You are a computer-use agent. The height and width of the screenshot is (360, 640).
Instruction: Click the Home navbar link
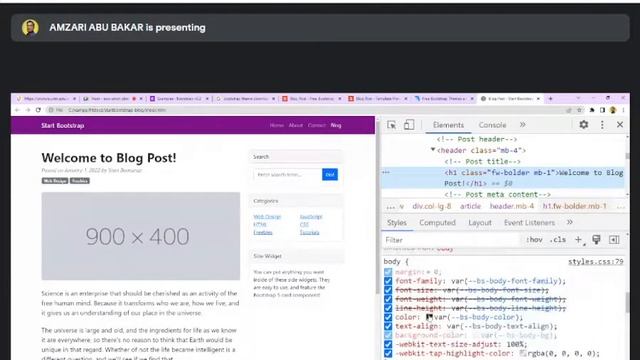click(x=277, y=125)
